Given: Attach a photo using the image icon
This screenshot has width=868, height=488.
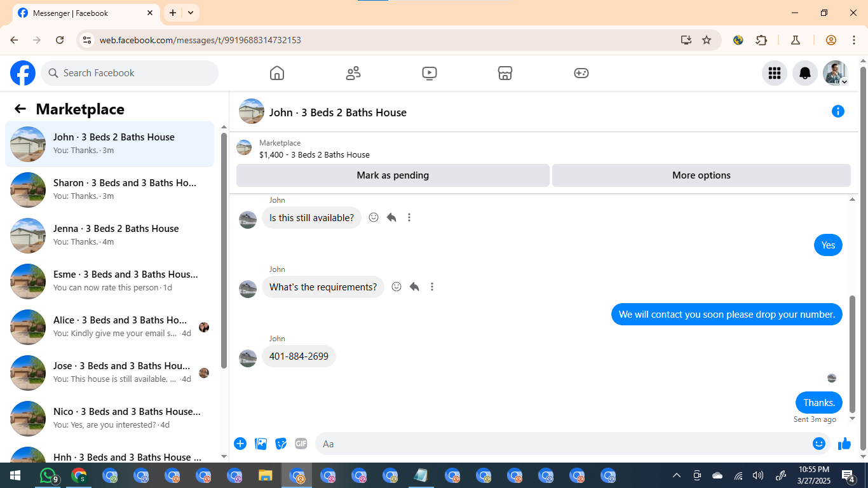Looking at the screenshot, I should [261, 444].
